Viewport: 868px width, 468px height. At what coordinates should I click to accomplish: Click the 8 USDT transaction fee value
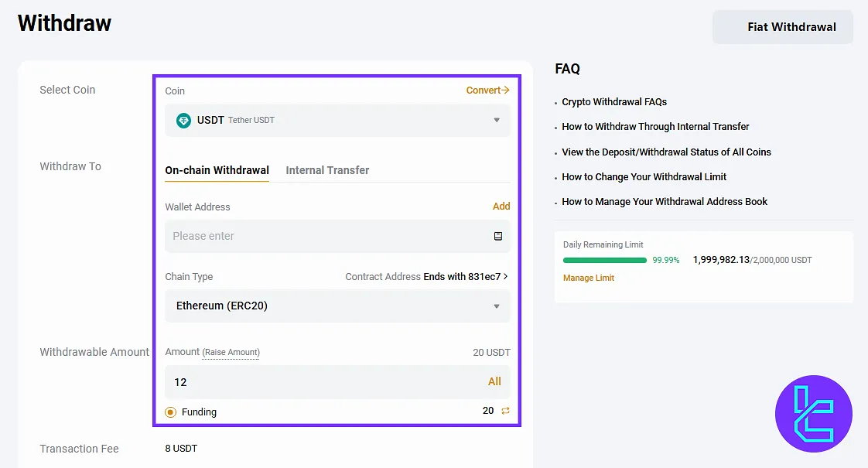pyautogui.click(x=181, y=449)
